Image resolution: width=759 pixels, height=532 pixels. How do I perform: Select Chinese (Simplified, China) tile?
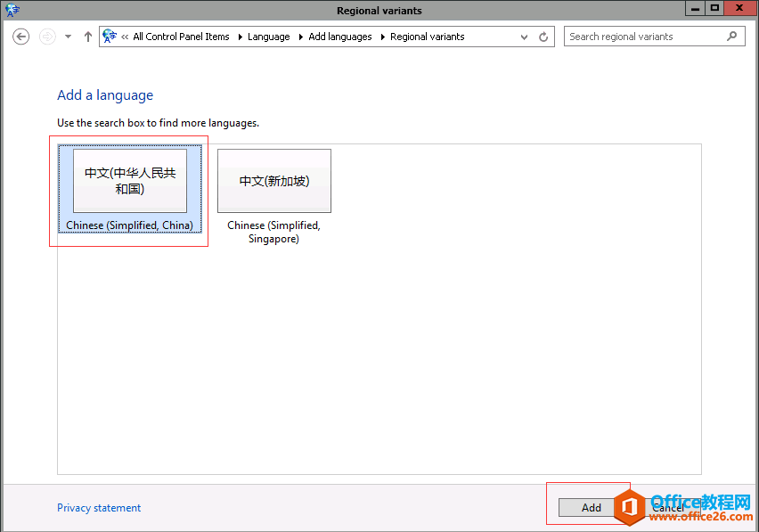coord(130,189)
